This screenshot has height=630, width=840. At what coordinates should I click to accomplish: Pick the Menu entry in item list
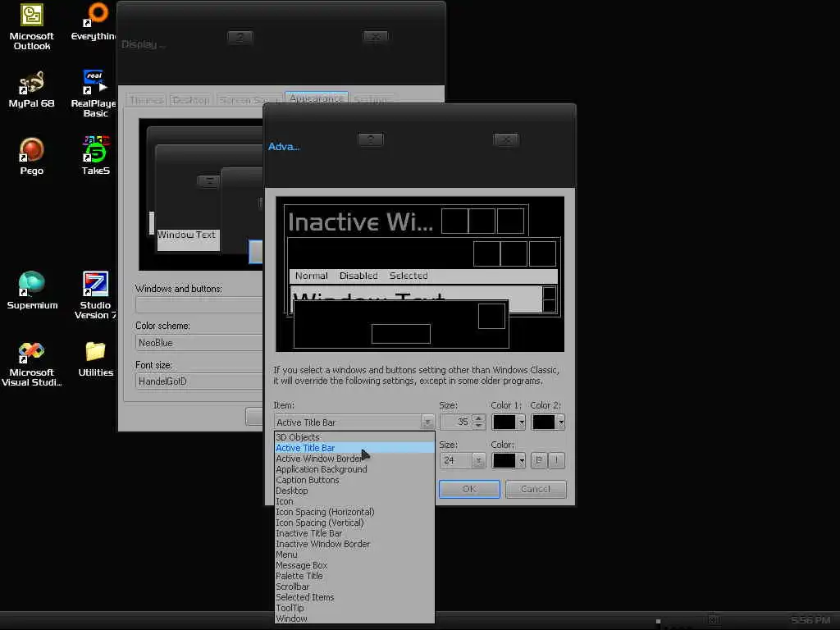[354, 555]
